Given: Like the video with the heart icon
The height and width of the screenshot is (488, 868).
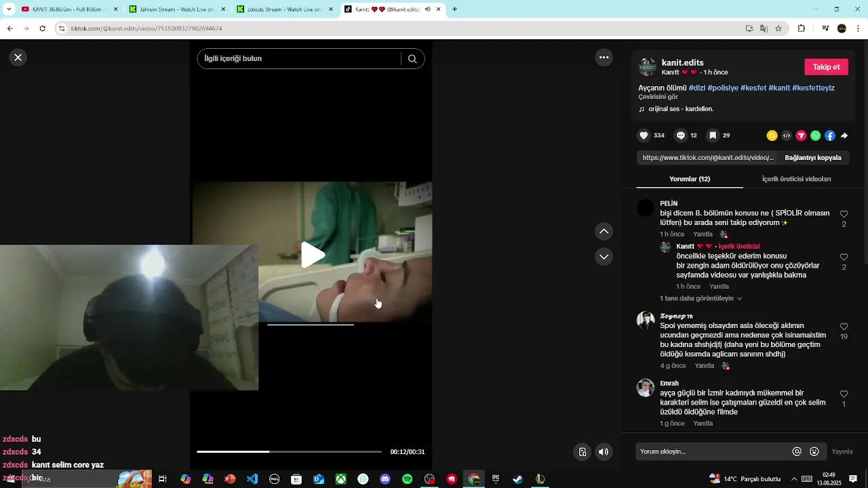Looking at the screenshot, I should click(644, 136).
